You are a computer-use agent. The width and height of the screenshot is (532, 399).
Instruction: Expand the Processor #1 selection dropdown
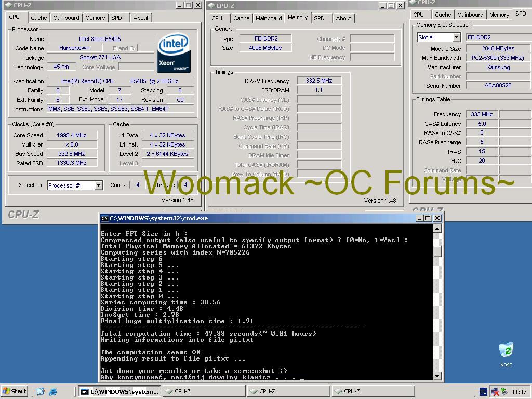click(98, 185)
